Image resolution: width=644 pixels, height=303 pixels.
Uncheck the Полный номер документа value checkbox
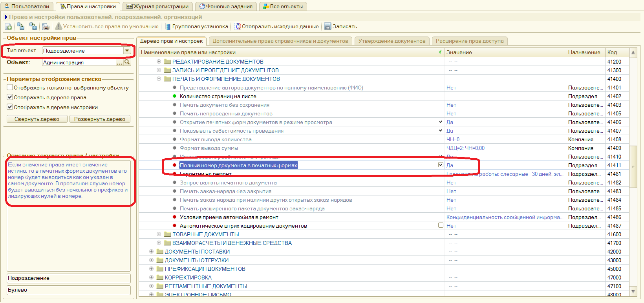(x=441, y=165)
